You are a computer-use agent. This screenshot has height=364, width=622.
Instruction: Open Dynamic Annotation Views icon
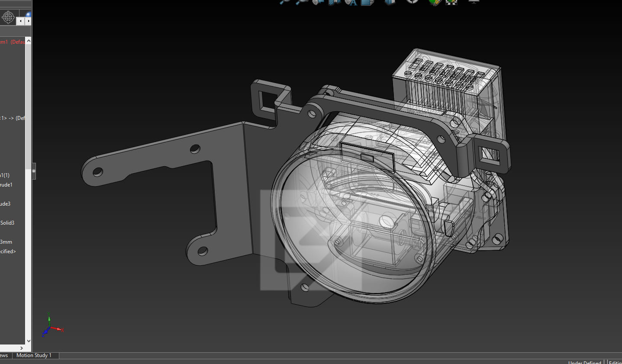click(x=351, y=2)
